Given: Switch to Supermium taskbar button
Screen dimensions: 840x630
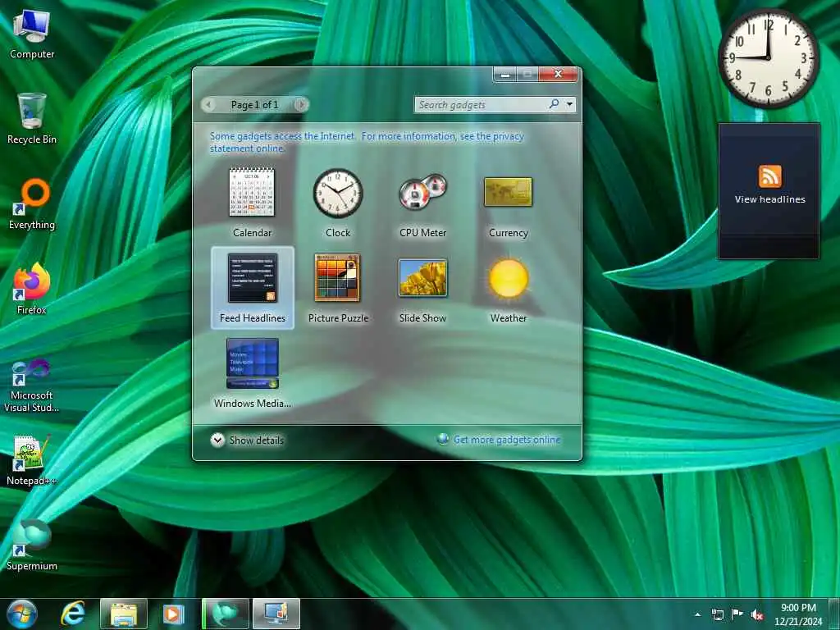Looking at the screenshot, I should tap(226, 614).
